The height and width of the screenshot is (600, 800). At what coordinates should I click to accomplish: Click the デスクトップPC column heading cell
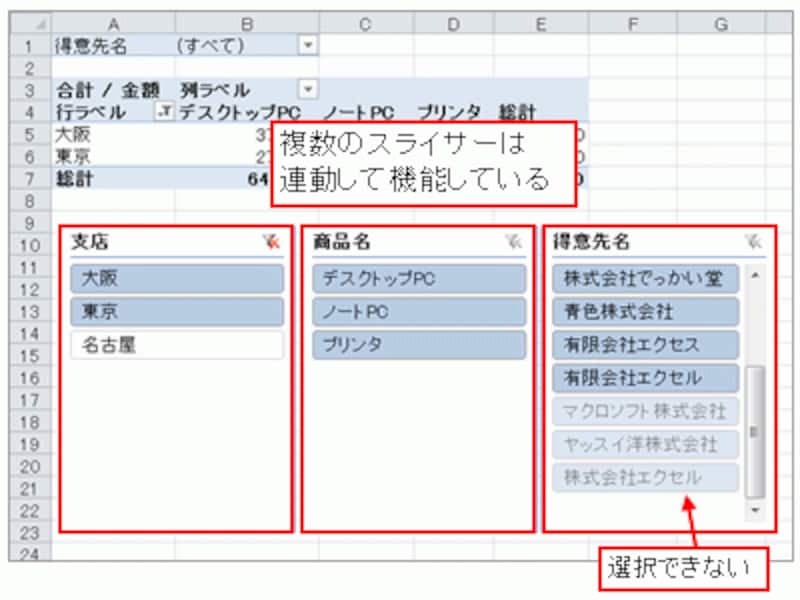pyautogui.click(x=247, y=112)
